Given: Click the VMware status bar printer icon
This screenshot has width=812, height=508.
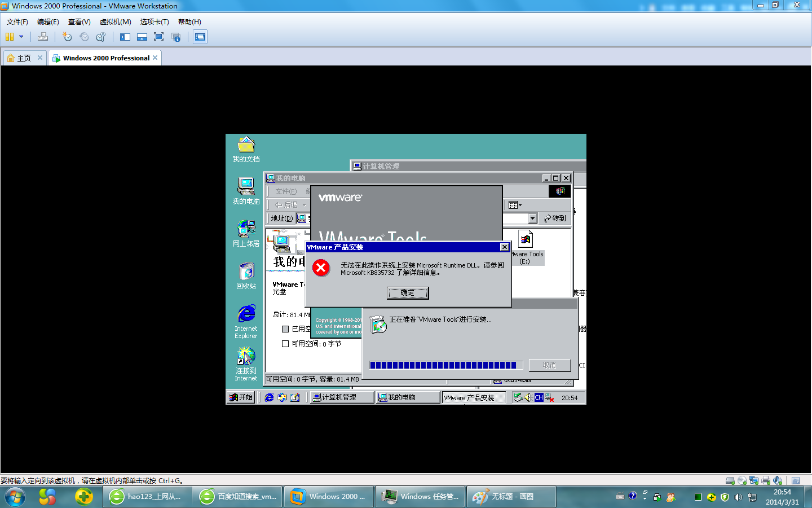Looking at the screenshot, I should 766,480.
